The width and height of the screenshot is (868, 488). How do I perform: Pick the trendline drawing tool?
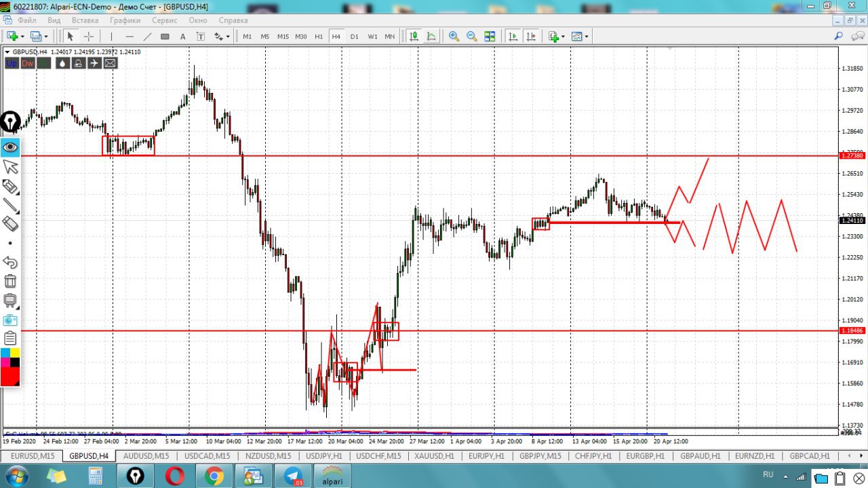pyautogui.click(x=146, y=37)
